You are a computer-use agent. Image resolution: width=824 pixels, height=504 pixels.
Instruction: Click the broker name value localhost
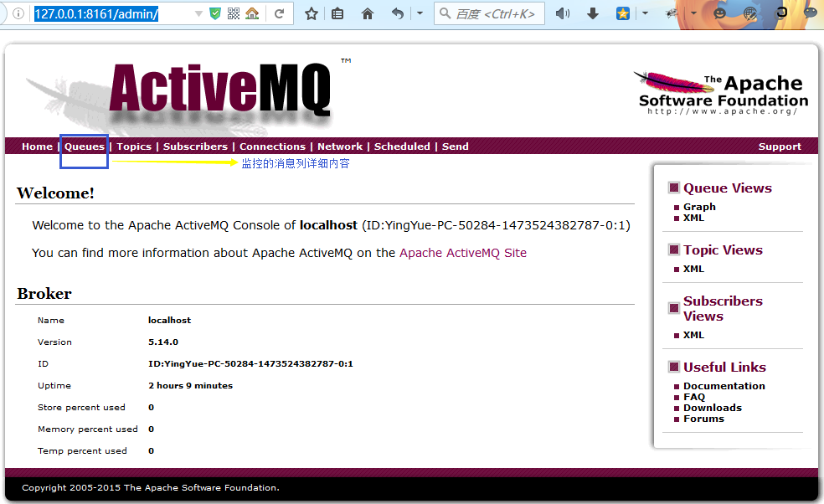click(170, 320)
